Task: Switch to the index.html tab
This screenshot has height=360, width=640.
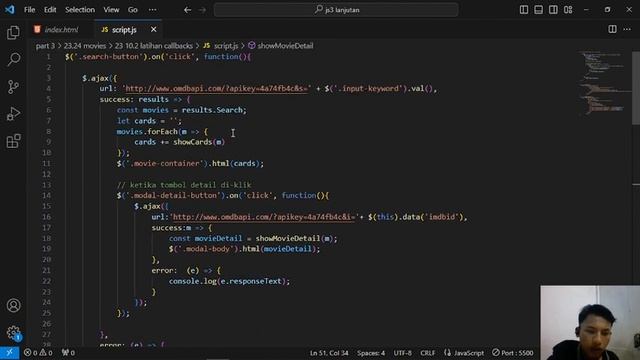Action: click(61, 29)
